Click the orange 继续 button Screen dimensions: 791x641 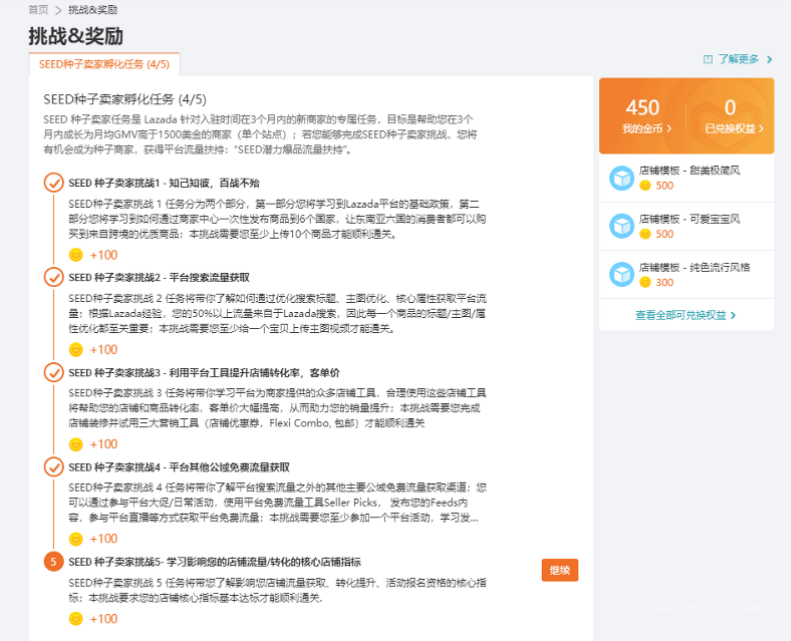(x=559, y=570)
